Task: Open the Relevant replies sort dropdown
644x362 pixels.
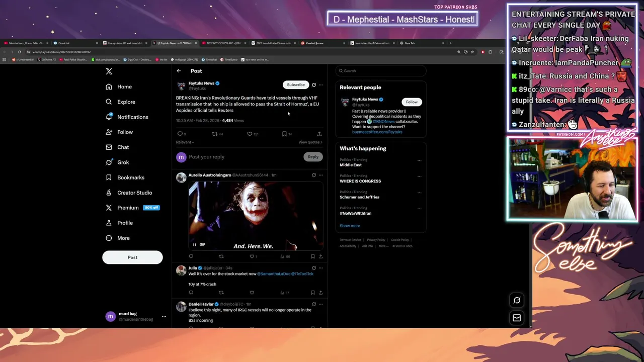Action: (185, 142)
